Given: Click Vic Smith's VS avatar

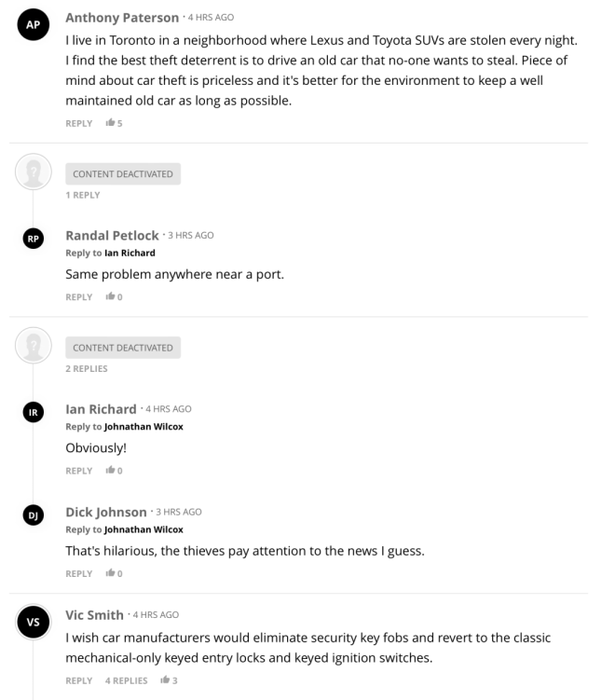Looking at the screenshot, I should pyautogui.click(x=34, y=622).
